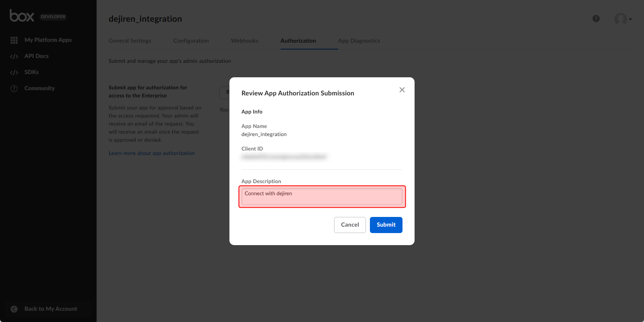The height and width of the screenshot is (322, 644).
Task: Click the Review App Authorization Submission heading
Action: pyautogui.click(x=298, y=93)
